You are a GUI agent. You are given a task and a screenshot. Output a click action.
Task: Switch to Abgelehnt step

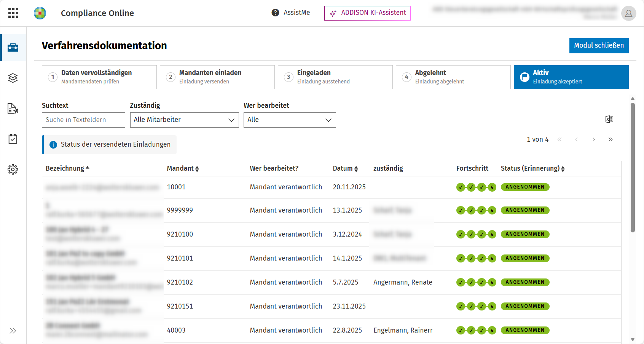(x=453, y=77)
